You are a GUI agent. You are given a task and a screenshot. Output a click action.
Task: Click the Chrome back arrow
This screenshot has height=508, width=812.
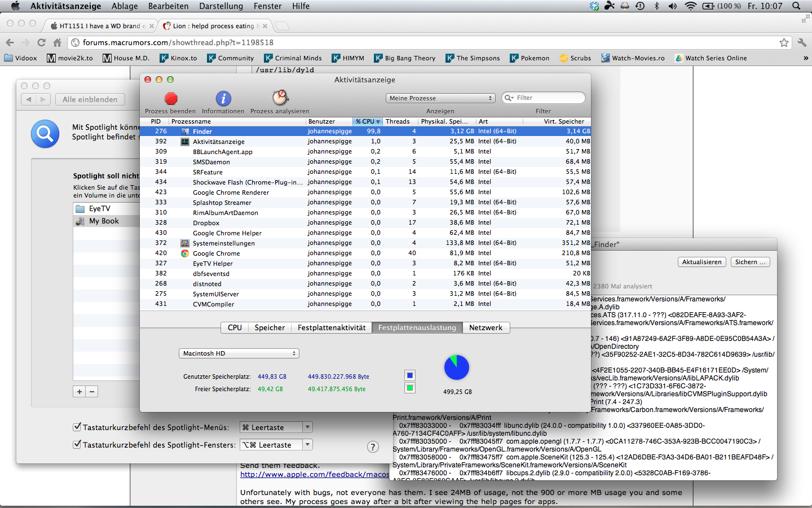tap(10, 42)
